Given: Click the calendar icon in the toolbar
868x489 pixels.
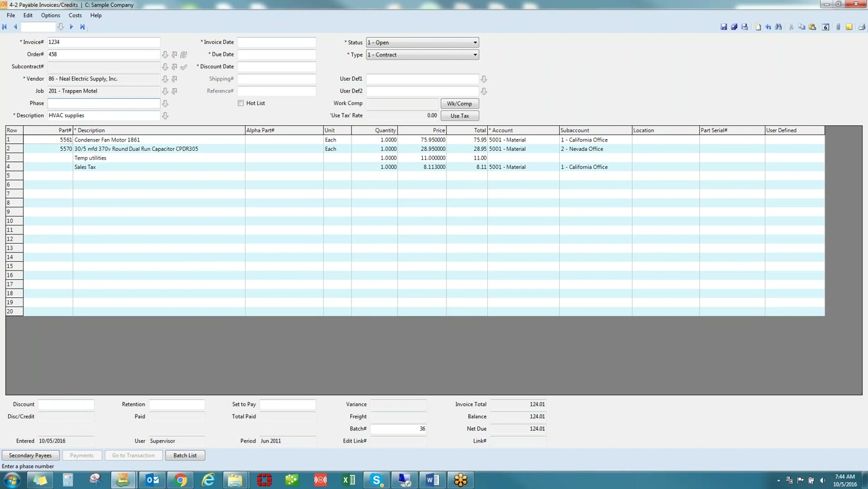Looking at the screenshot, I should [826, 27].
